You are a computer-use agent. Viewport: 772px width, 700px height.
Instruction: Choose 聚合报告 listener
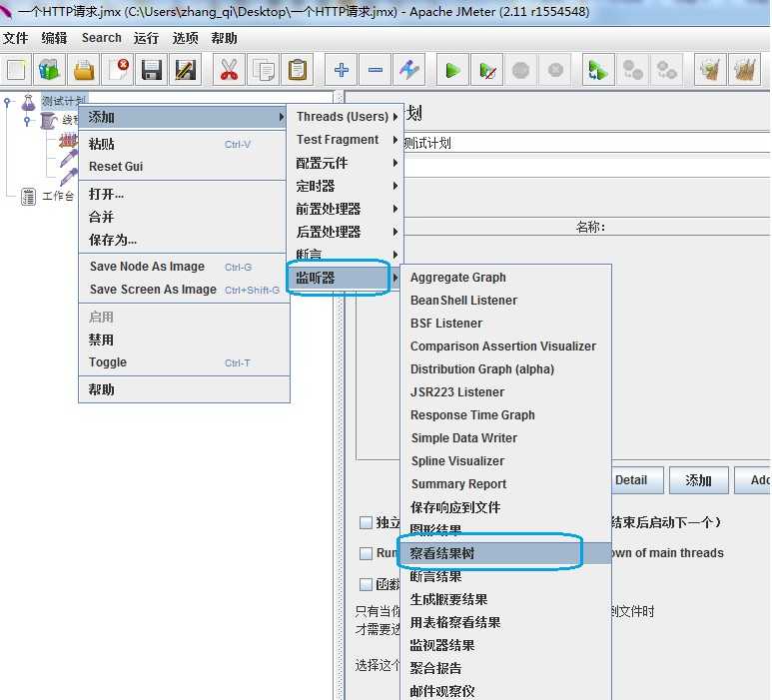pyautogui.click(x=506, y=668)
